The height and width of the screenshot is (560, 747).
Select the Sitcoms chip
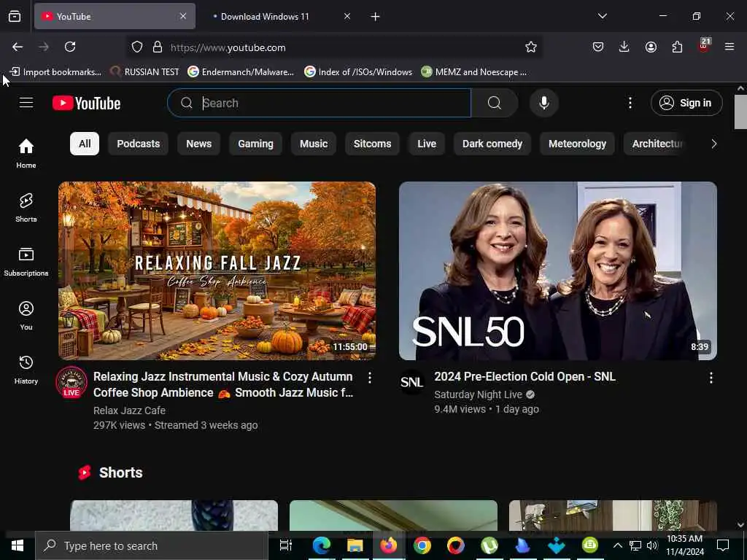tap(372, 144)
